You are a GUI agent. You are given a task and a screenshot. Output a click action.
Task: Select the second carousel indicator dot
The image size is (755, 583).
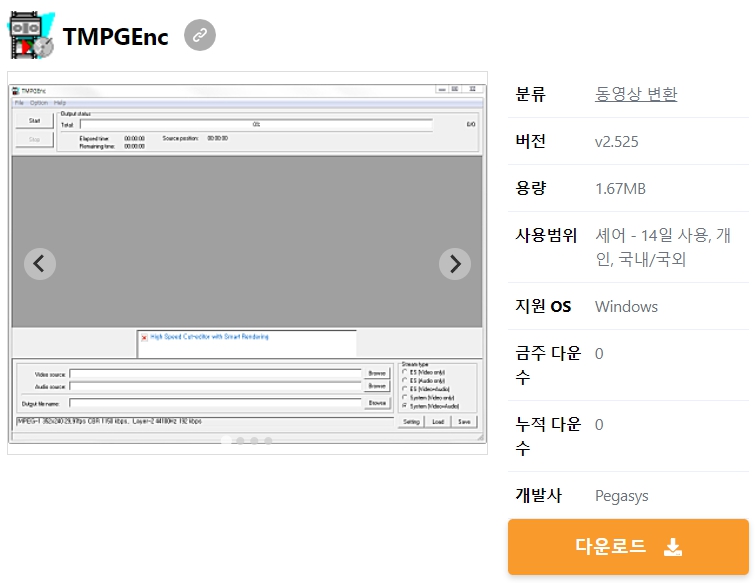tap(240, 440)
